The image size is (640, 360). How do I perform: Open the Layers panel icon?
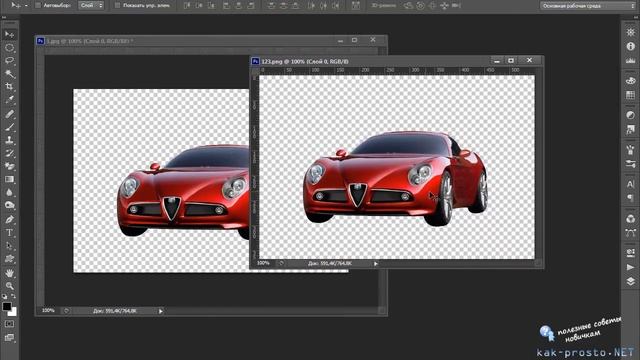(x=630, y=281)
